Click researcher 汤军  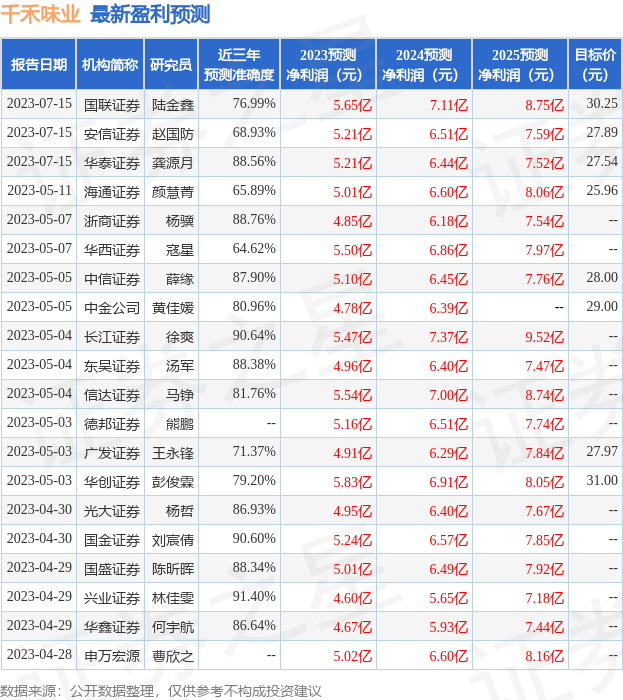[x=180, y=366]
